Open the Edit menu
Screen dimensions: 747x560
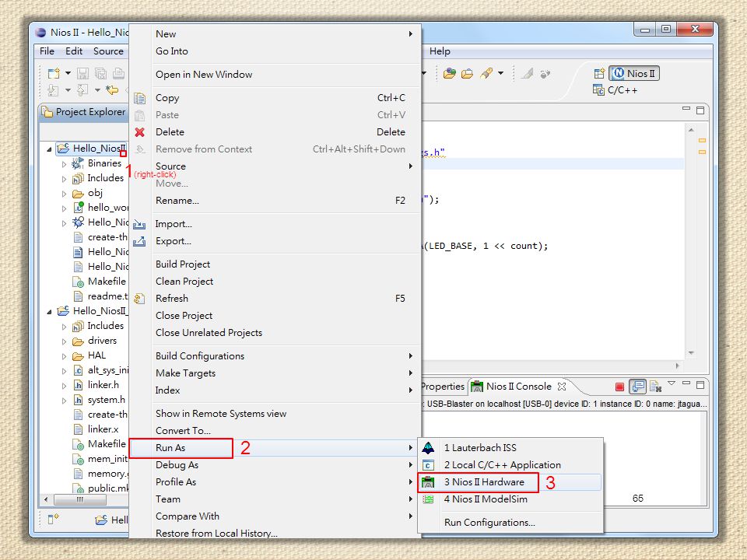pos(74,51)
